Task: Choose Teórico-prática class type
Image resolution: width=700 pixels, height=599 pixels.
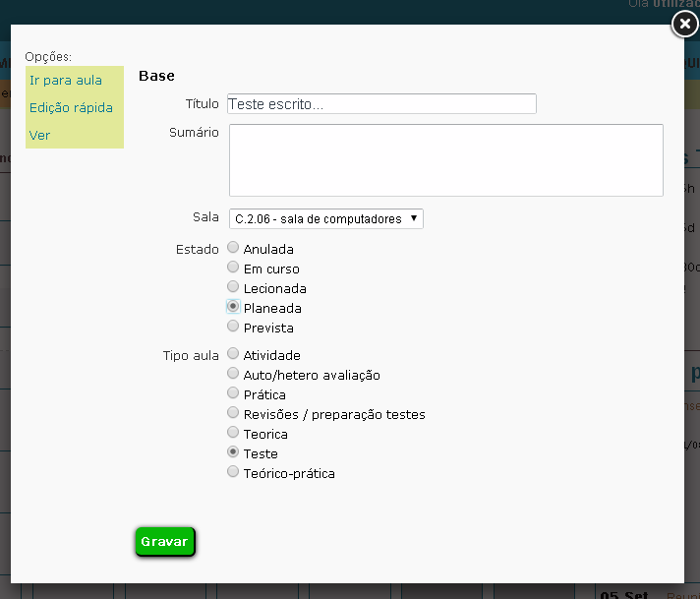Action: [x=233, y=472]
